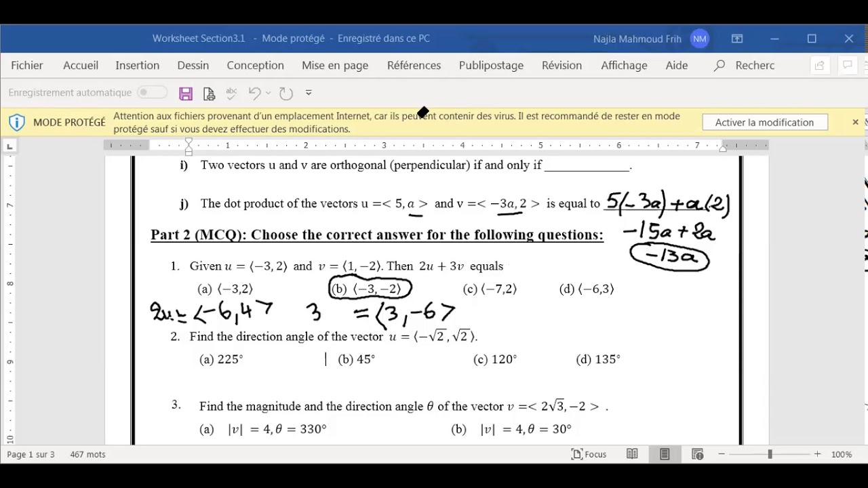Click the spelling check abc icon
Viewport: 868px width, 488px height.
[231, 94]
